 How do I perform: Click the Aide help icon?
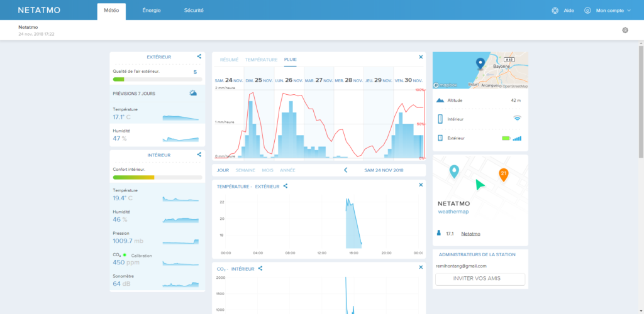coord(555,11)
